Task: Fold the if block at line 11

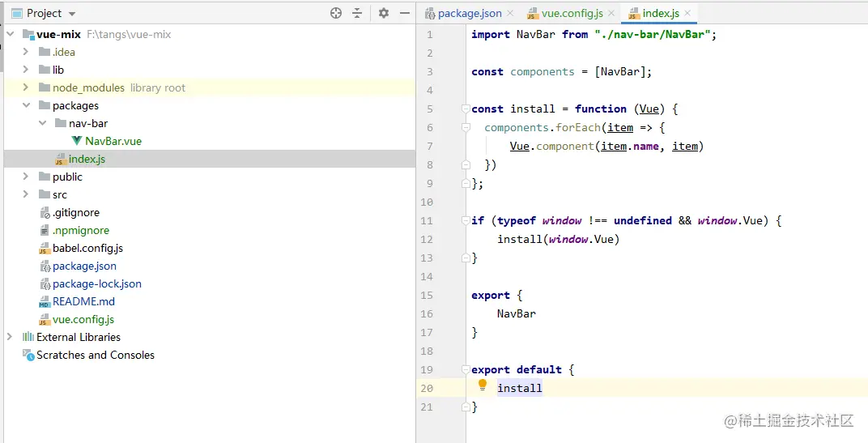Action: [x=466, y=220]
